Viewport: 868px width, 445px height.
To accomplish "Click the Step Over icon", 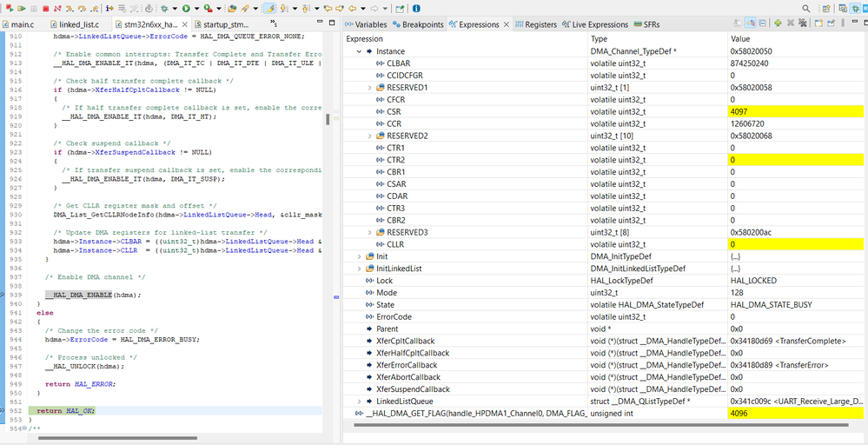I will pos(82,9).
